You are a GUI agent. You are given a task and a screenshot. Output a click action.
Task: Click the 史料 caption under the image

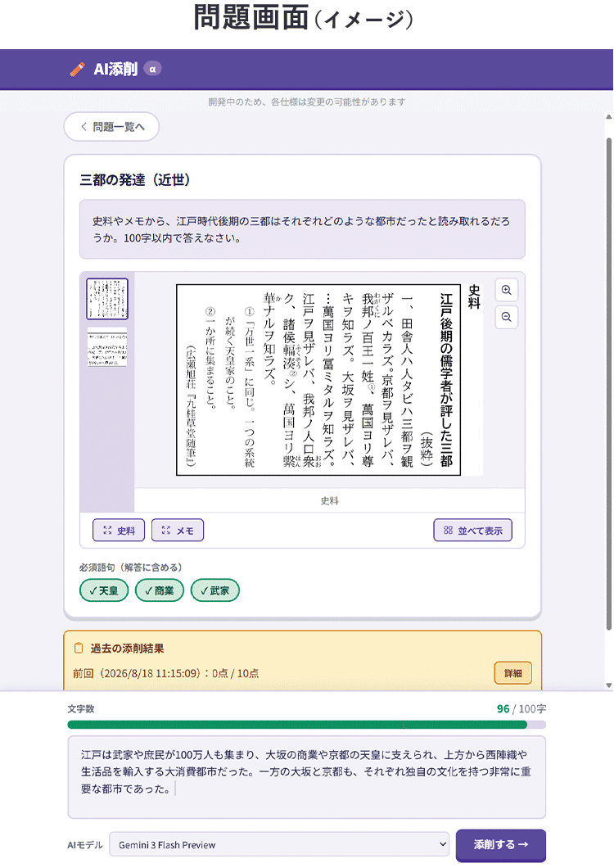pos(329,500)
